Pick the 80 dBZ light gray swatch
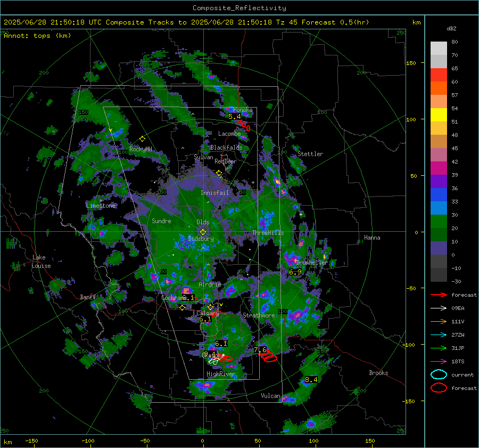479x448 pixels. click(x=439, y=48)
